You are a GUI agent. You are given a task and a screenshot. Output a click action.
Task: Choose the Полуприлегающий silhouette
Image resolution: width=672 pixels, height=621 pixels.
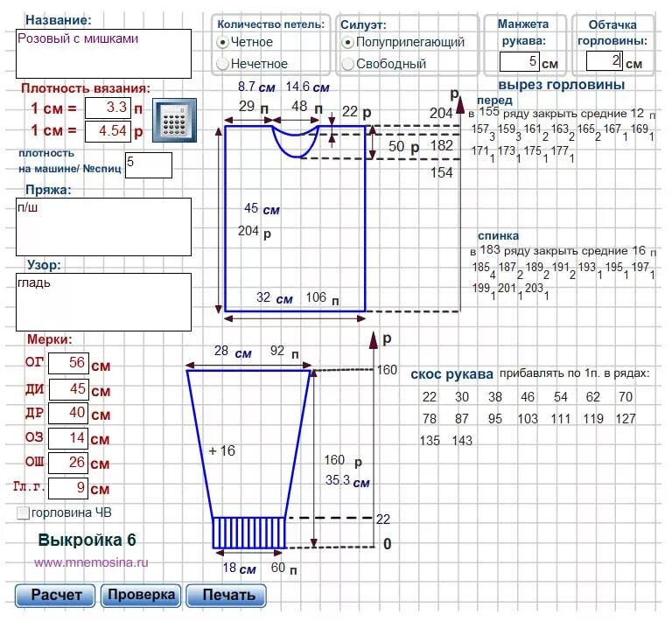347,42
